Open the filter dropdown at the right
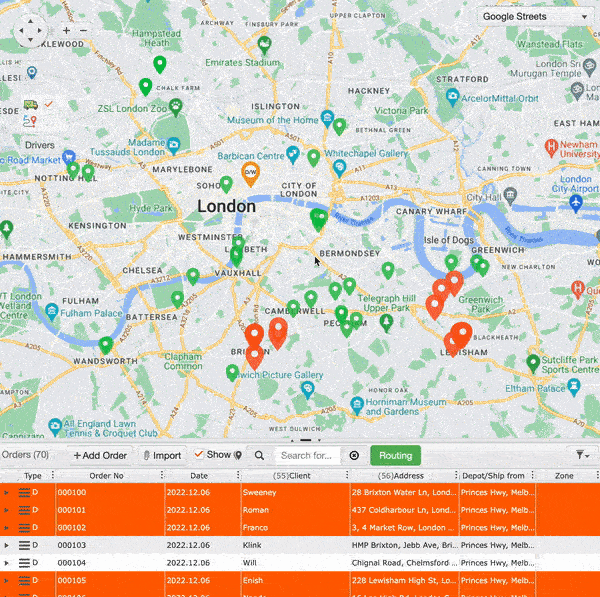This screenshot has height=597, width=600. click(x=582, y=455)
